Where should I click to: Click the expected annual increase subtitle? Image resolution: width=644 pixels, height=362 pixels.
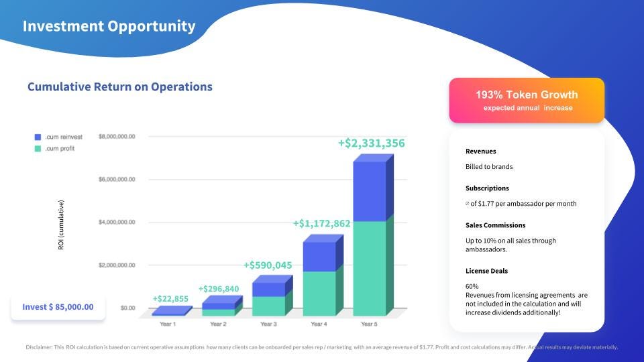528,108
